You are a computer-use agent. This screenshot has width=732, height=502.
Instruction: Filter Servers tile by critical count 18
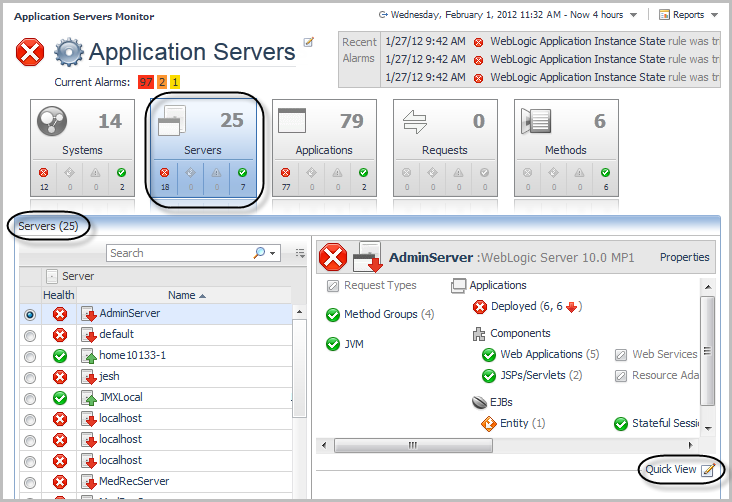[x=165, y=179]
